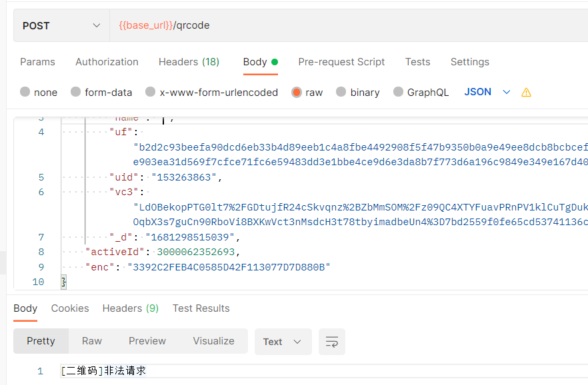
Task: Switch to the Pre-request Script tab
Action: pyautogui.click(x=341, y=61)
